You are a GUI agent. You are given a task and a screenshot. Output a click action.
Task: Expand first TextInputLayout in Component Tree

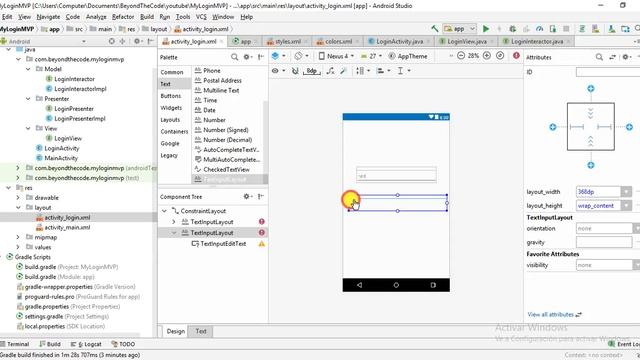coord(174,222)
